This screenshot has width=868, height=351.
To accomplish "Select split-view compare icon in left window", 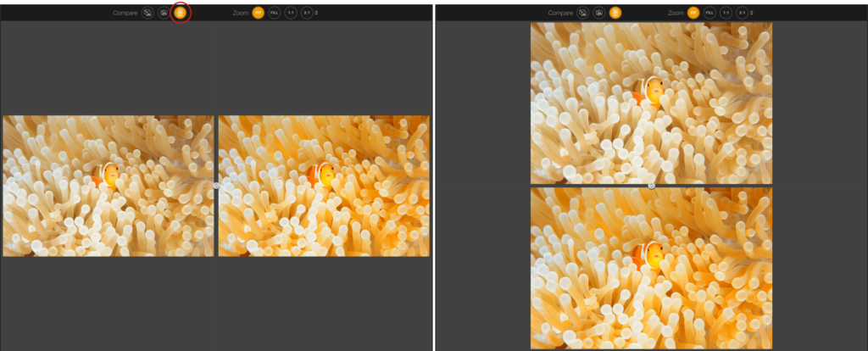I will [164, 13].
